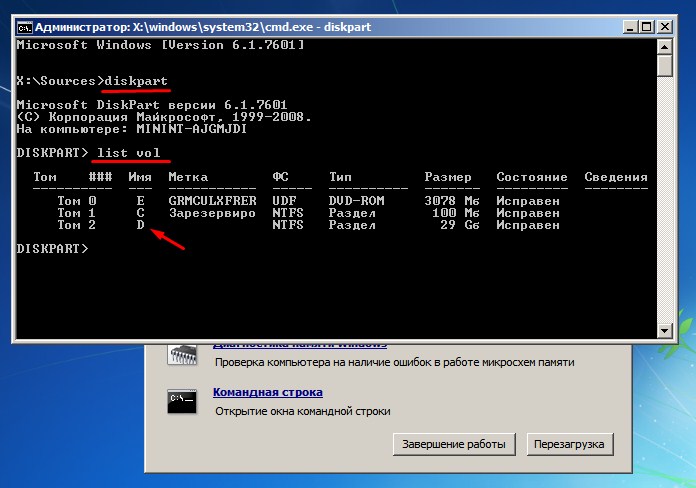
Task: Click the UDF file system cell
Action: coord(284,201)
